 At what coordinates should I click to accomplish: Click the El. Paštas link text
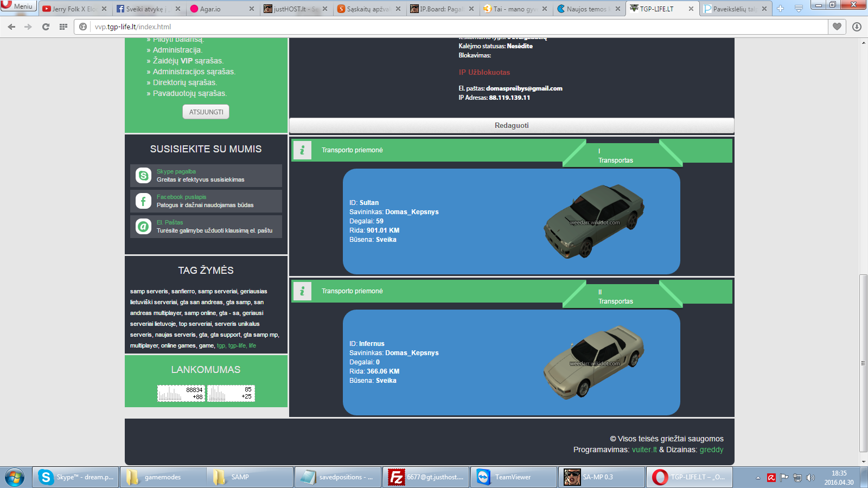pyautogui.click(x=170, y=222)
